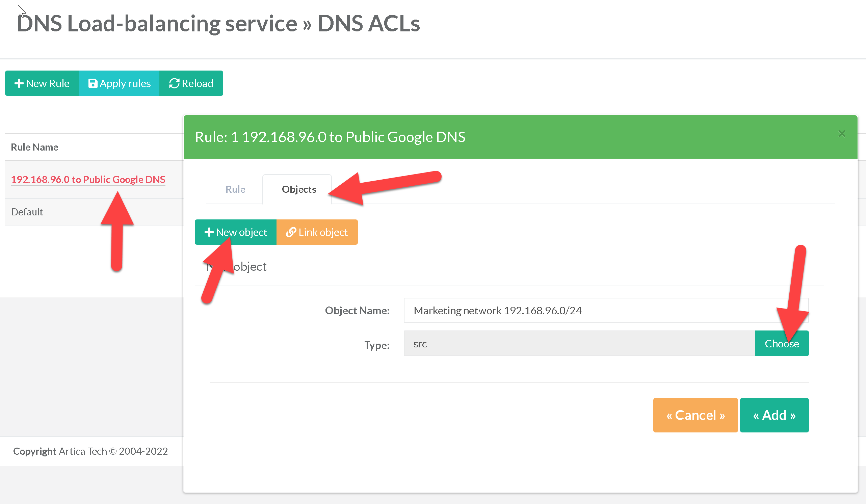Click the Apply rules button label
The height and width of the screenshot is (504, 866).
[x=125, y=83]
